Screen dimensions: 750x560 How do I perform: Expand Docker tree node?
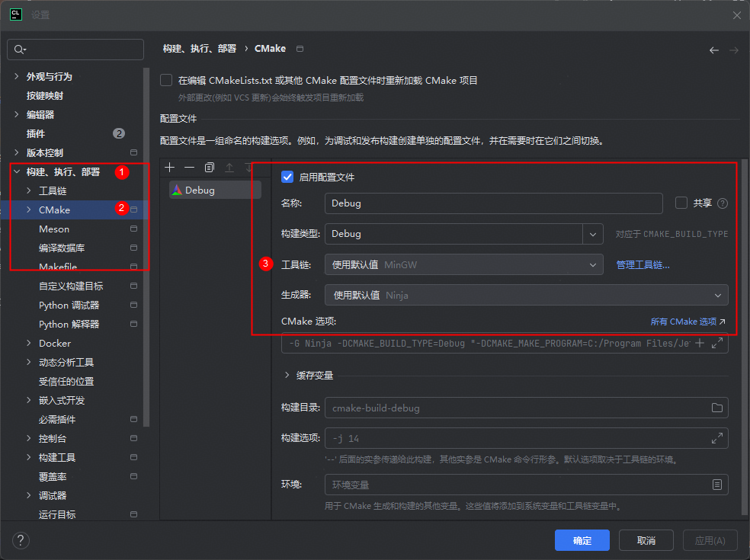click(29, 343)
